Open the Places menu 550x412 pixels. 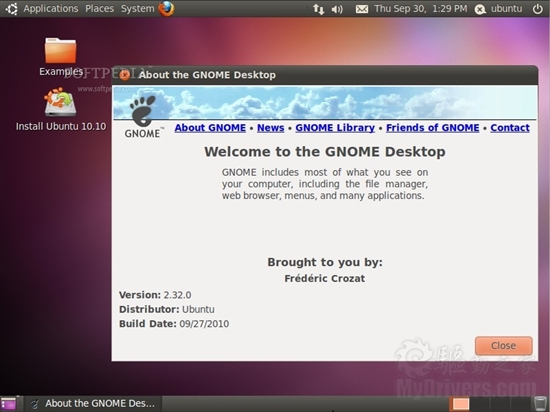[x=100, y=8]
